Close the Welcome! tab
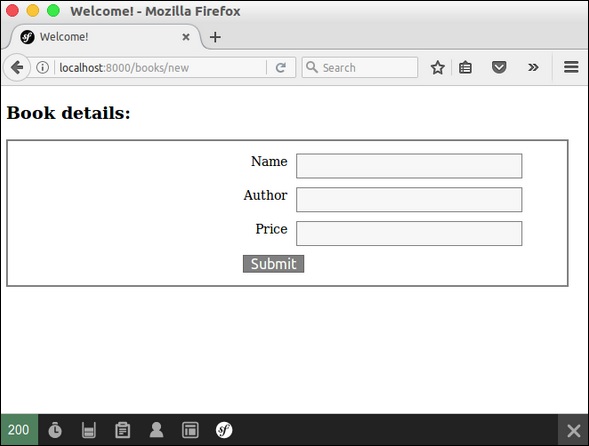 coord(186,37)
